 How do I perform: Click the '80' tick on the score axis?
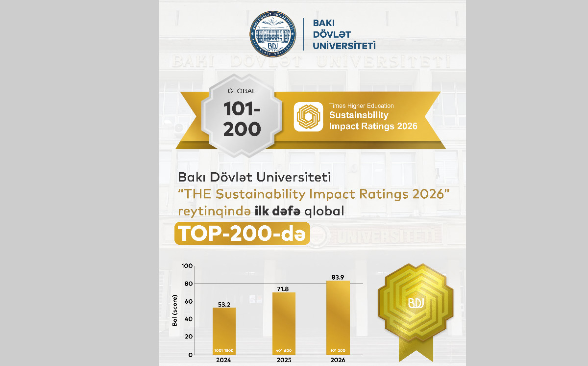tap(189, 284)
